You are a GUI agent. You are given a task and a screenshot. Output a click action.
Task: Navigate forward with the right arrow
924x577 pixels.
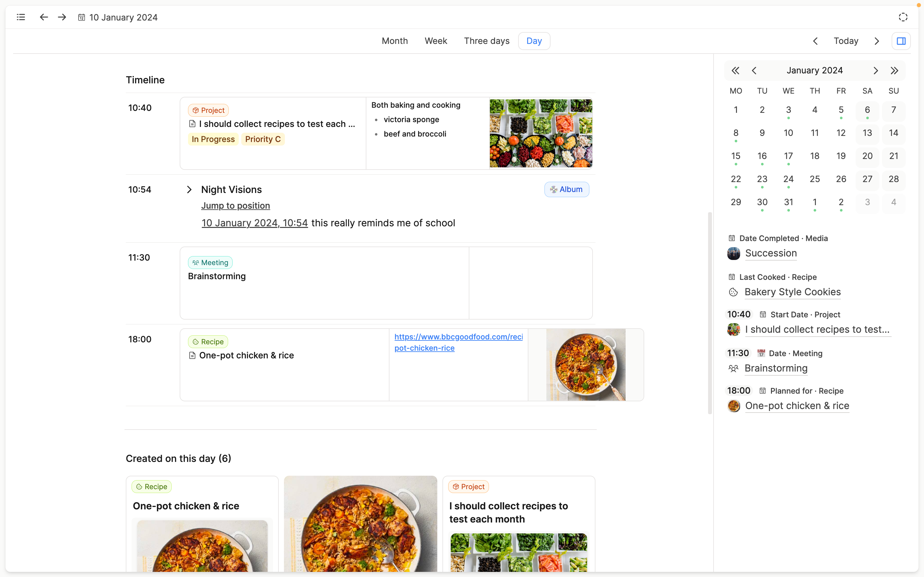click(x=62, y=17)
